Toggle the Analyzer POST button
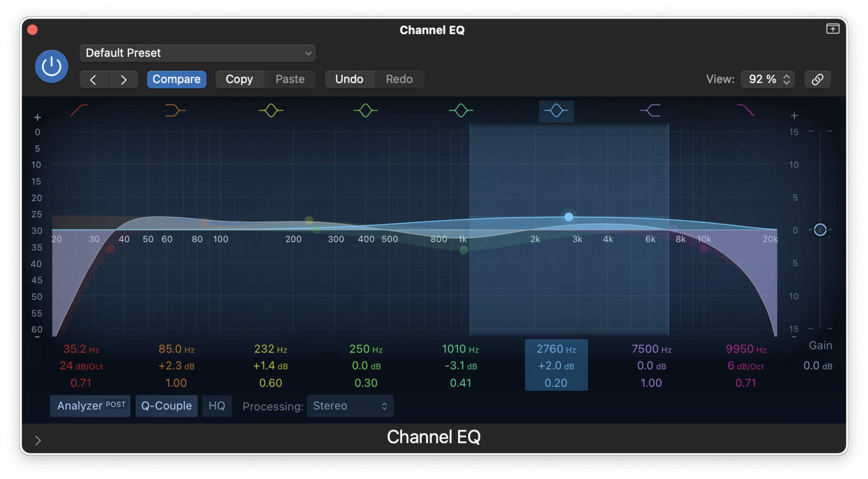 (x=90, y=406)
